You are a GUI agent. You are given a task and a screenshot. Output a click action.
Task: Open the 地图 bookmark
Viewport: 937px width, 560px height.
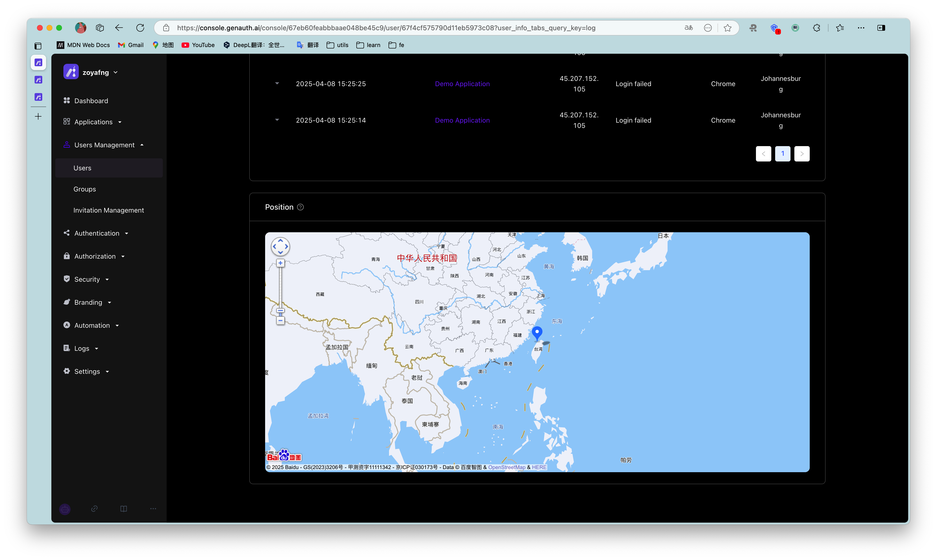click(x=163, y=45)
